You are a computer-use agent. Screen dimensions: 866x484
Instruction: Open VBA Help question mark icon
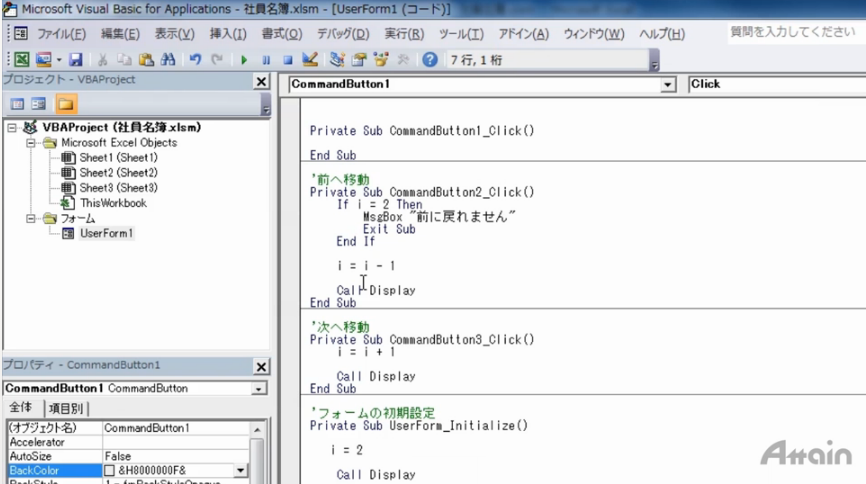point(430,59)
